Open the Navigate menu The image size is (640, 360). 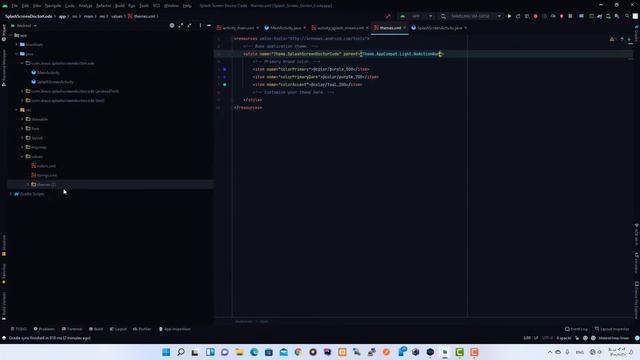click(x=53, y=6)
